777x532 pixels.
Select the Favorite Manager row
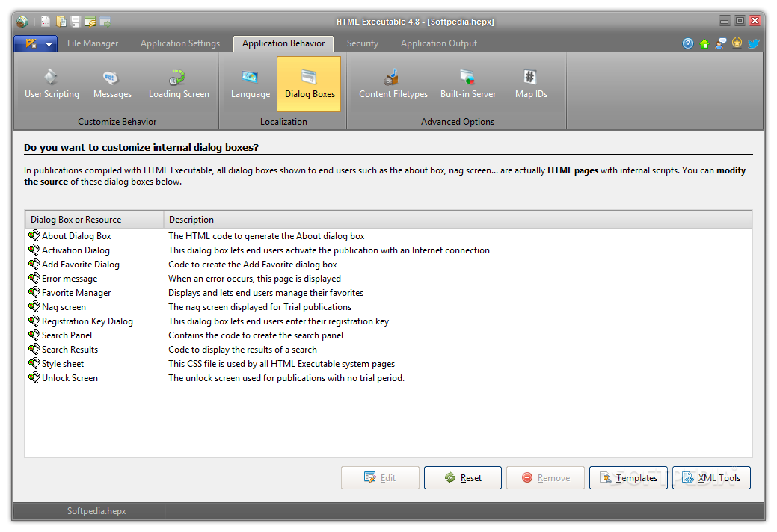pyautogui.click(x=388, y=292)
